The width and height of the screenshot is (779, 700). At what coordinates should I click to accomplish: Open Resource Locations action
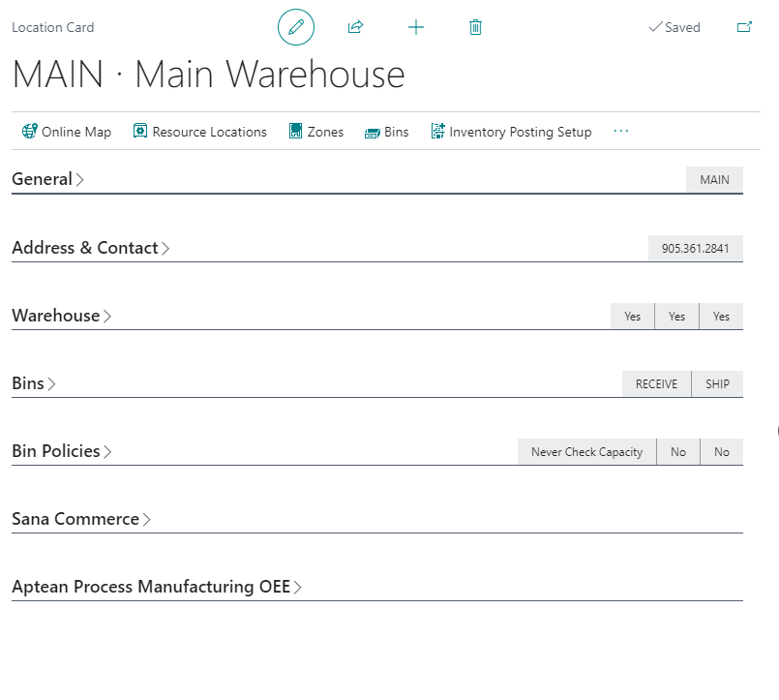[199, 132]
